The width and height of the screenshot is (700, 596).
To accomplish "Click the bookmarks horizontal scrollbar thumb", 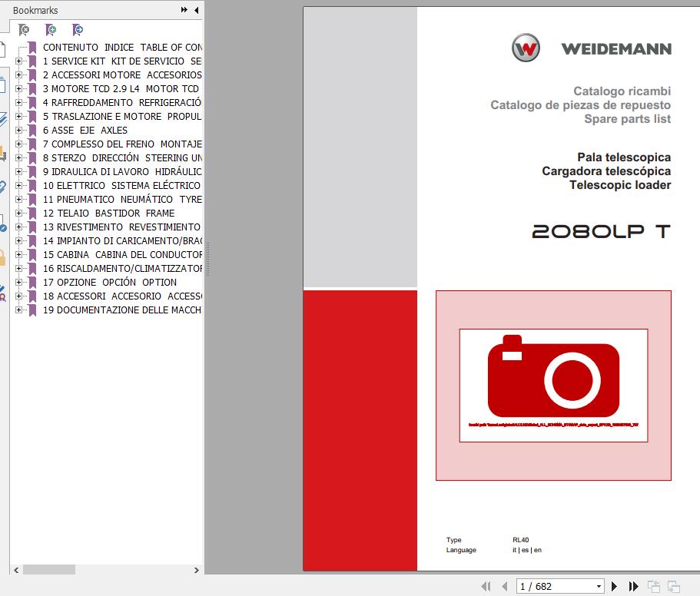I will click(x=49, y=570).
